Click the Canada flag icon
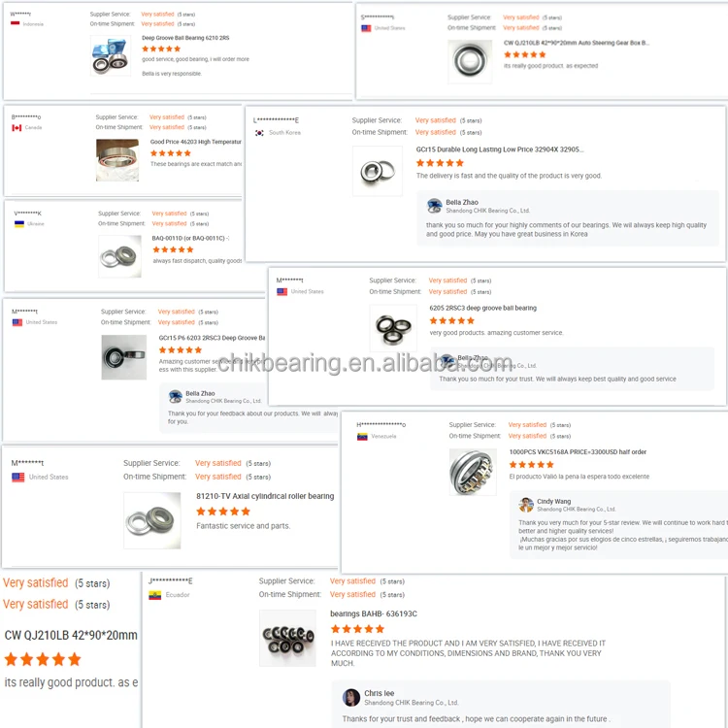 [17, 128]
